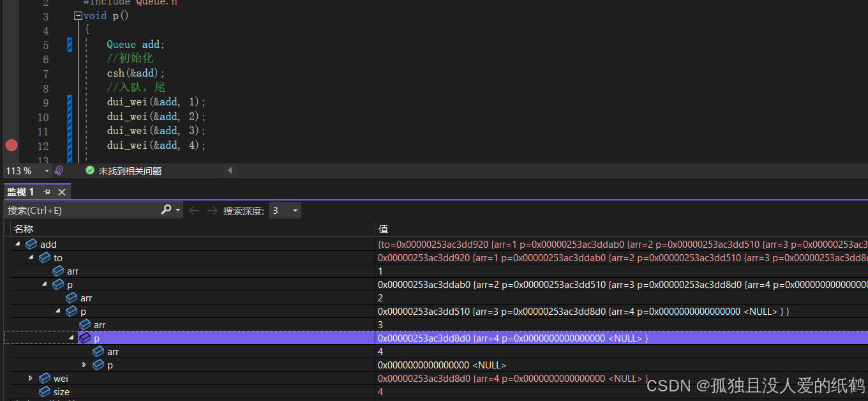Select the size row name in watch list
Viewport: 868px width, 401px height.
(61, 392)
